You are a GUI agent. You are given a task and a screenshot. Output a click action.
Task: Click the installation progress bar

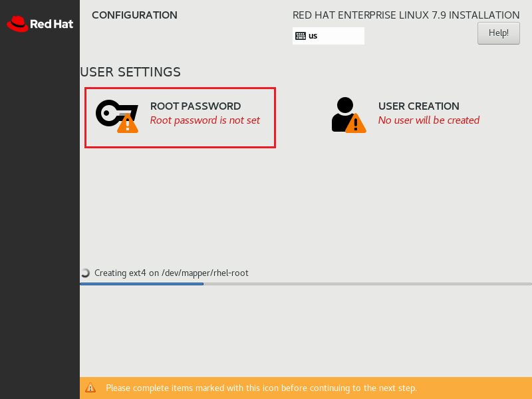coord(306,284)
